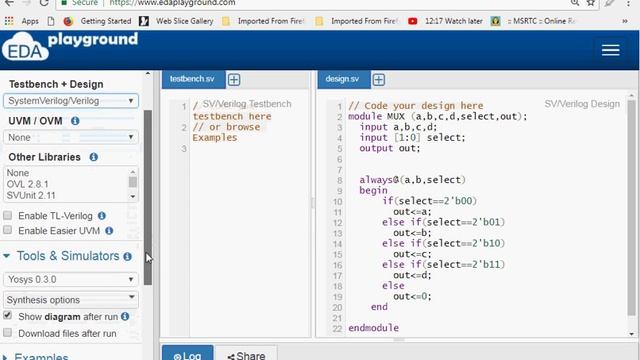This screenshot has width=640, height=360.
Task: Switch to design.sv tab
Action: [x=343, y=79]
